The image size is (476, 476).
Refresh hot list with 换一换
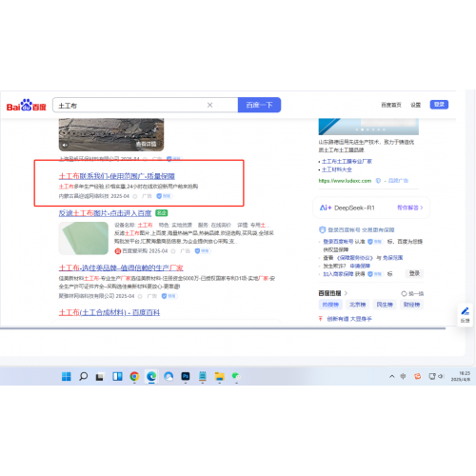click(412, 293)
